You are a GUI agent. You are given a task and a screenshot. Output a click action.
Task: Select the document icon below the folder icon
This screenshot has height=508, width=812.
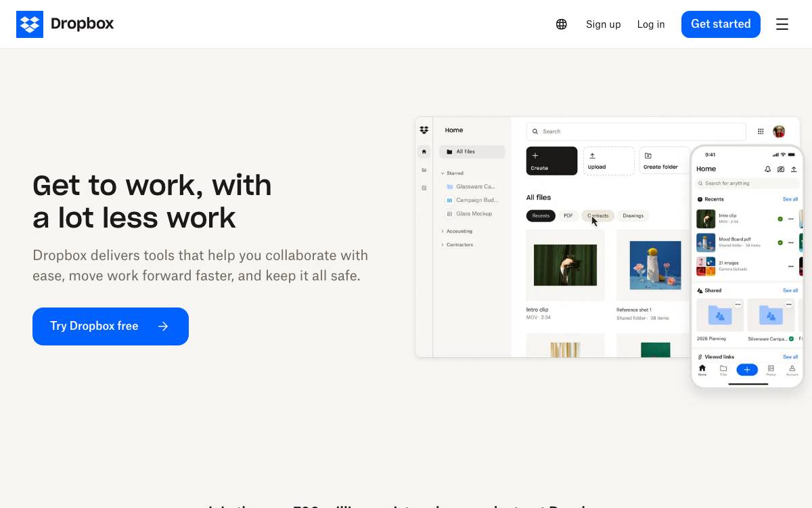424,188
